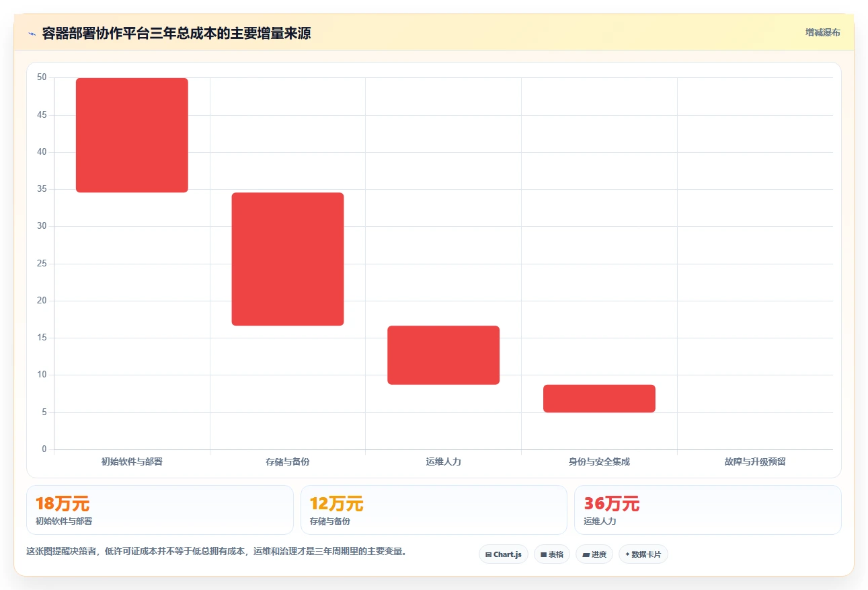
Task: Click the 表格 tag
Action: coord(552,554)
